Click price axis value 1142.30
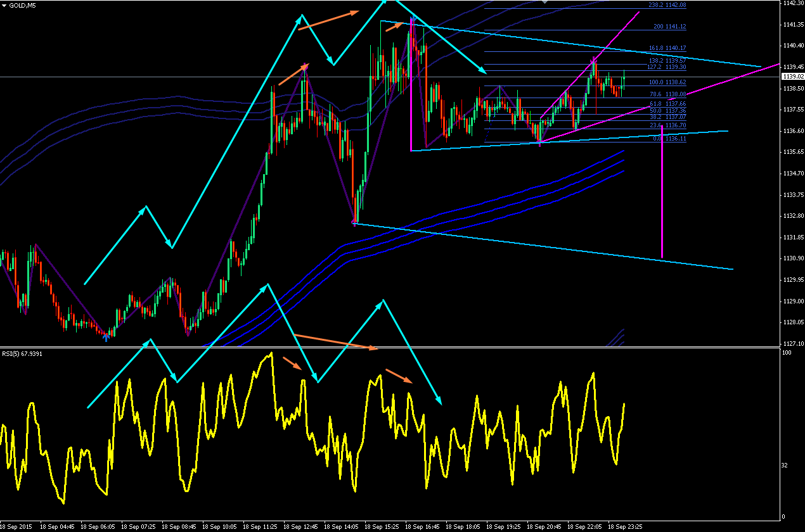 (x=792, y=3)
